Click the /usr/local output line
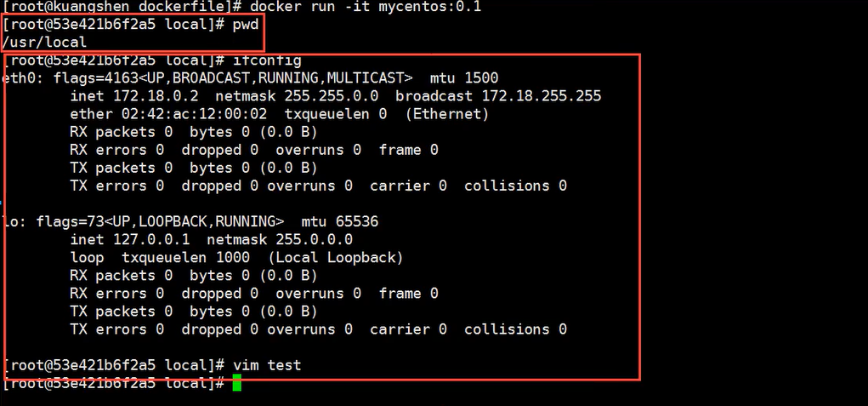The width and height of the screenshot is (868, 406). [x=45, y=42]
